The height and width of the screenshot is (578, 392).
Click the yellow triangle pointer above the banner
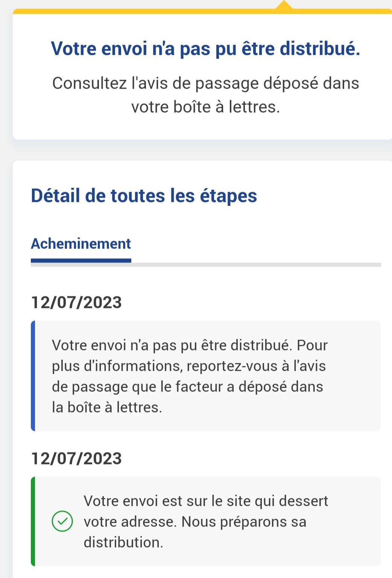click(284, 5)
